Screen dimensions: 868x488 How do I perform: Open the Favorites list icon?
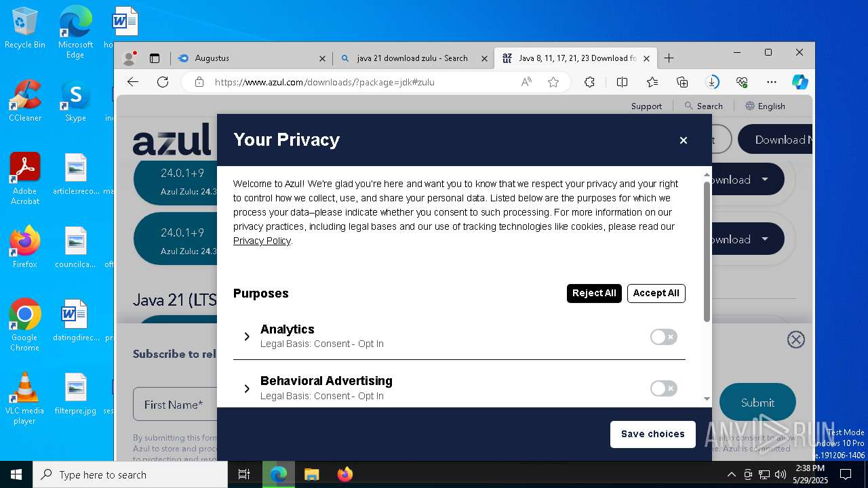click(652, 82)
